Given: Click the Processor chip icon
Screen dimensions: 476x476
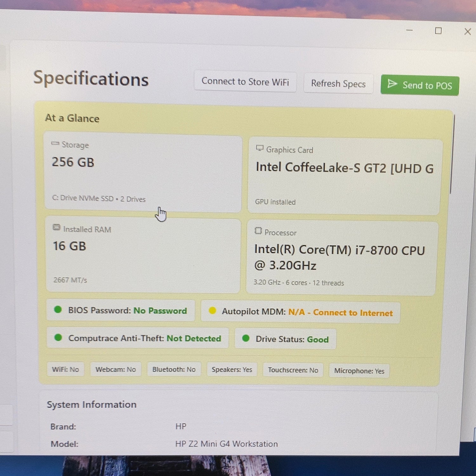Looking at the screenshot, I should (x=258, y=231).
